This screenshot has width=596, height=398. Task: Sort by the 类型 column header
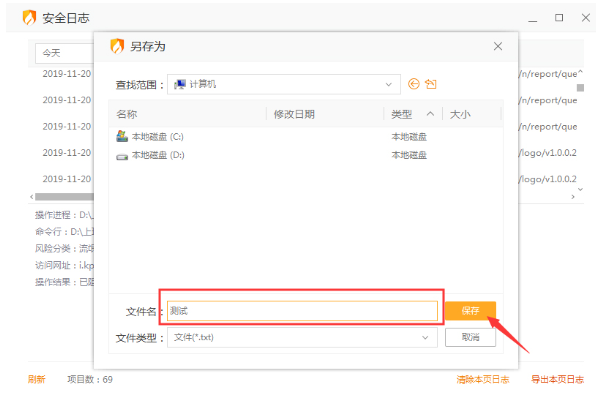pyautogui.click(x=402, y=114)
